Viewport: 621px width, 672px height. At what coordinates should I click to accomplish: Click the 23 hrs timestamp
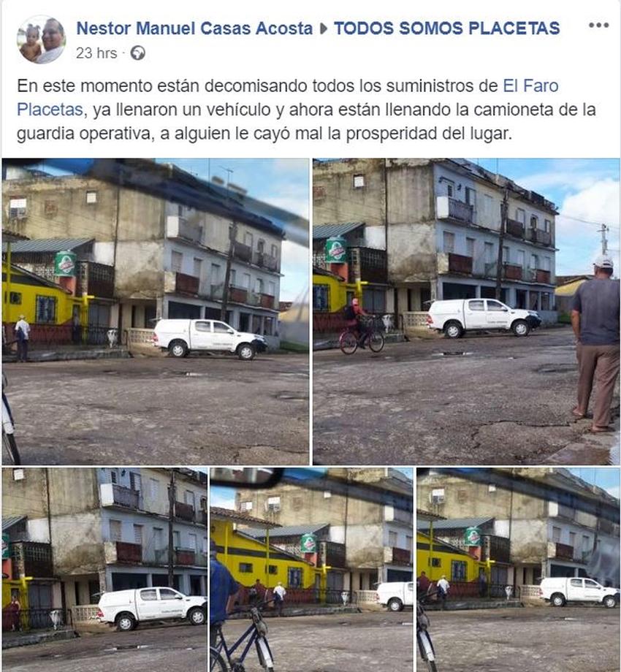pyautogui.click(x=96, y=53)
